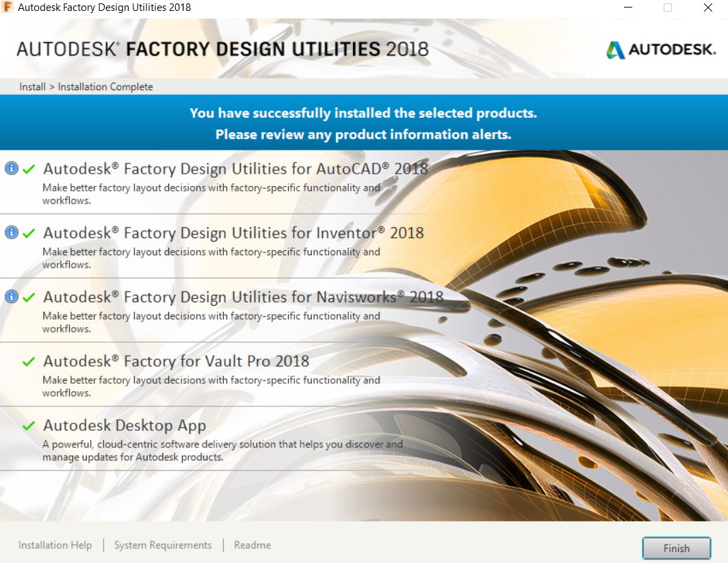
Task: Click description under Utilities for AutoCAD 2018
Action: coord(211,194)
